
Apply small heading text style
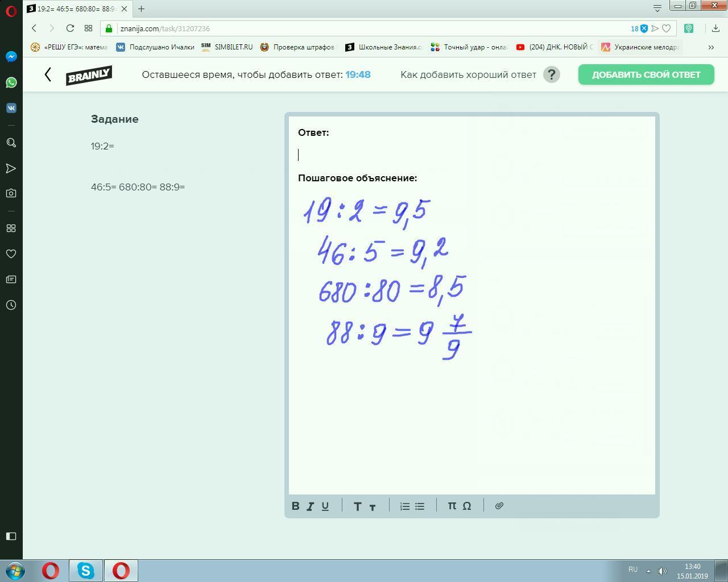(373, 506)
